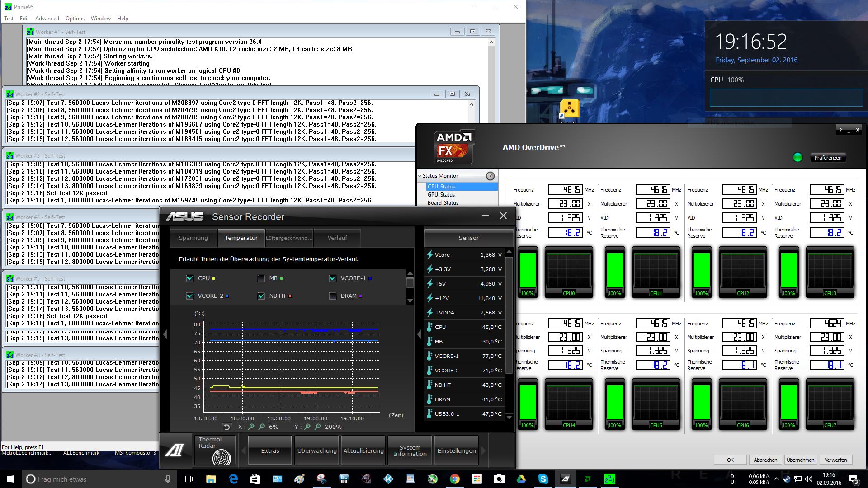868x488 pixels.
Task: Click the Präferenzen button
Action: pos(828,158)
